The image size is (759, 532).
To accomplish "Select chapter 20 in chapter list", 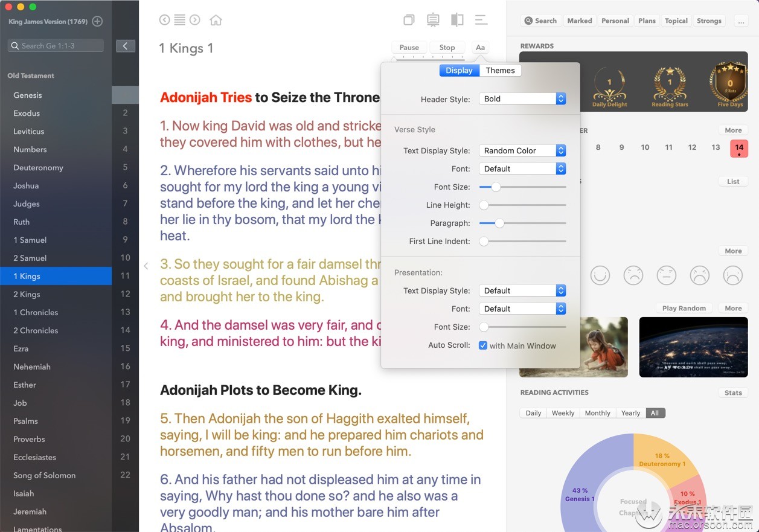I will [125, 439].
